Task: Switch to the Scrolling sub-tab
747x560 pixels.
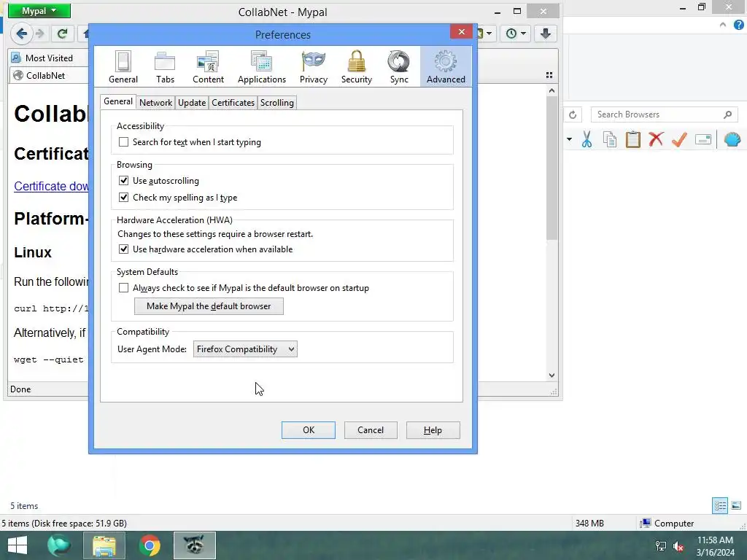Action: [x=276, y=103]
